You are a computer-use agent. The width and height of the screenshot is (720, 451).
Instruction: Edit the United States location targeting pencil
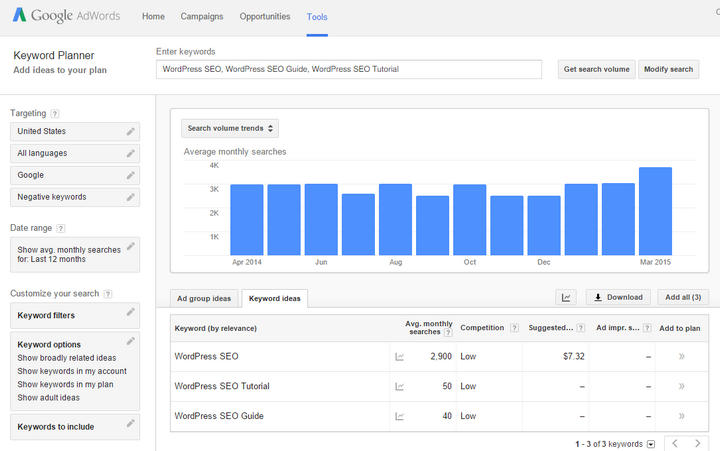(130, 132)
